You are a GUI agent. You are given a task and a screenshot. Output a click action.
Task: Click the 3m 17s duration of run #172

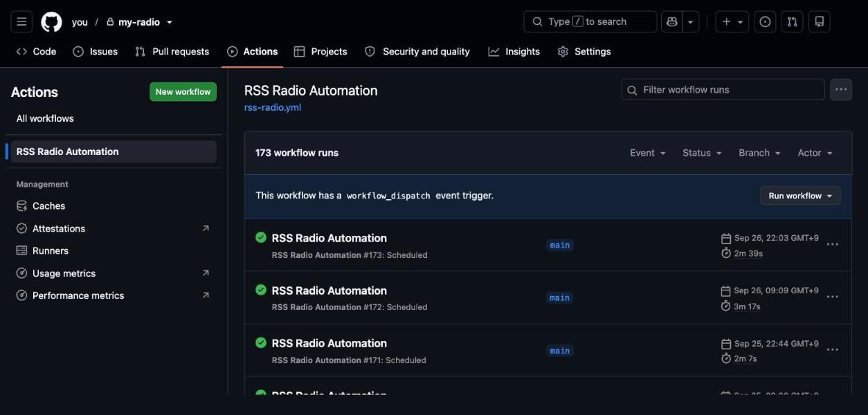tap(747, 306)
